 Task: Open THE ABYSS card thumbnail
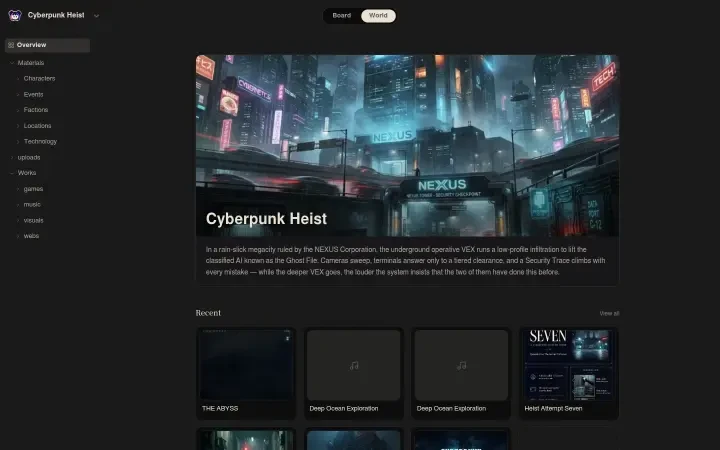[x=246, y=365]
